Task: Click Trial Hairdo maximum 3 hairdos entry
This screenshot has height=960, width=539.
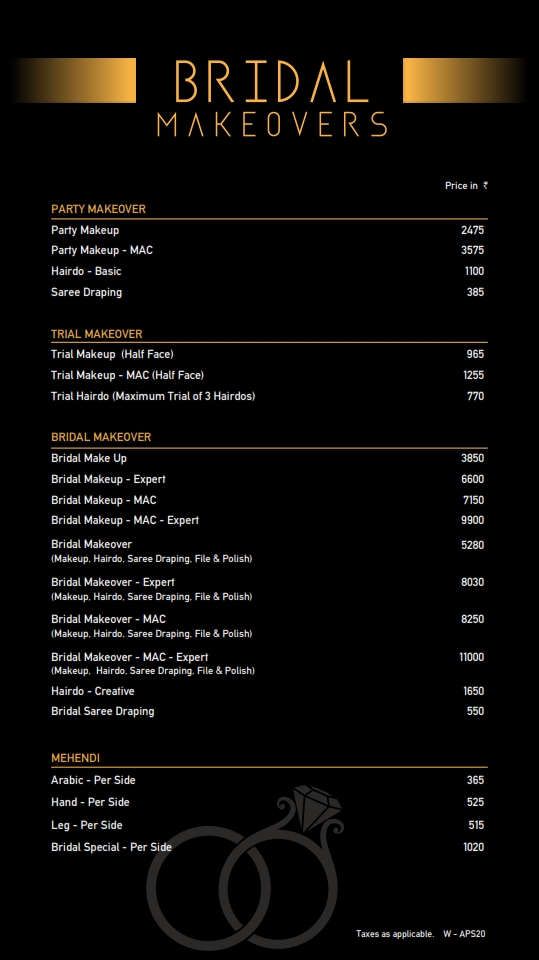Action: (x=153, y=396)
